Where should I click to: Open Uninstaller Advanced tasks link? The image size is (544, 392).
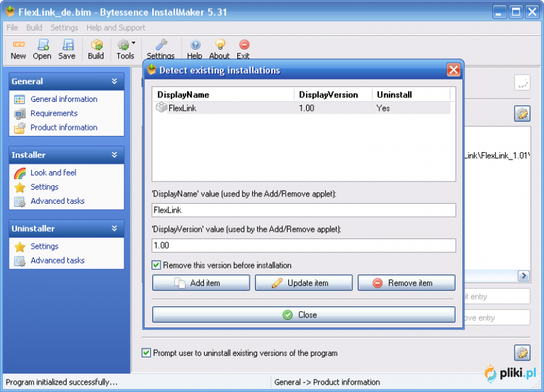[x=58, y=261]
